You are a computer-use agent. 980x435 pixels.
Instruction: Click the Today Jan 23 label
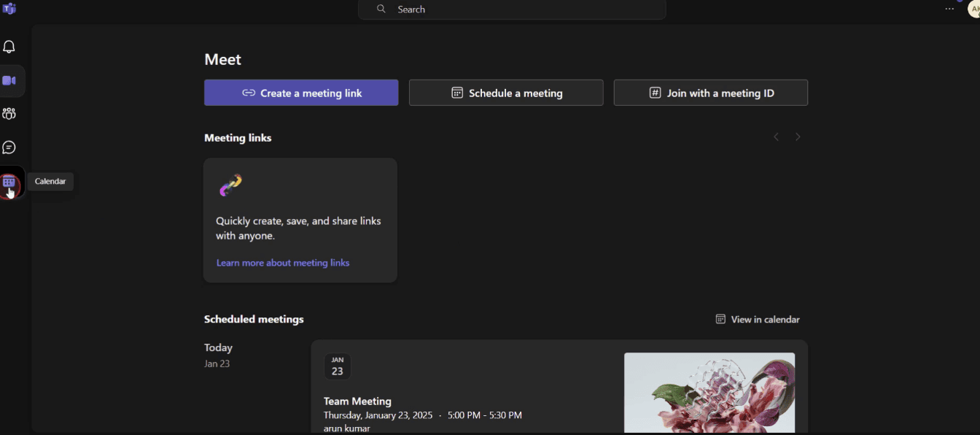tap(218, 355)
